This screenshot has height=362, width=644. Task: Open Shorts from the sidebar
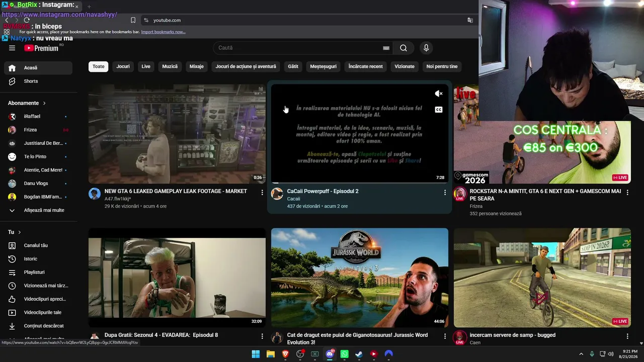coord(38,81)
